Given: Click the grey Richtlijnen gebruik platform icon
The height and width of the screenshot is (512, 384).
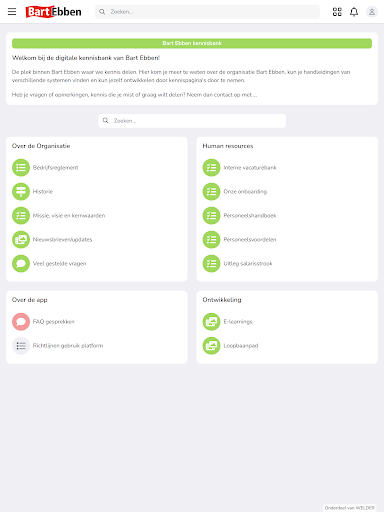Looking at the screenshot, I should pyautogui.click(x=21, y=346).
